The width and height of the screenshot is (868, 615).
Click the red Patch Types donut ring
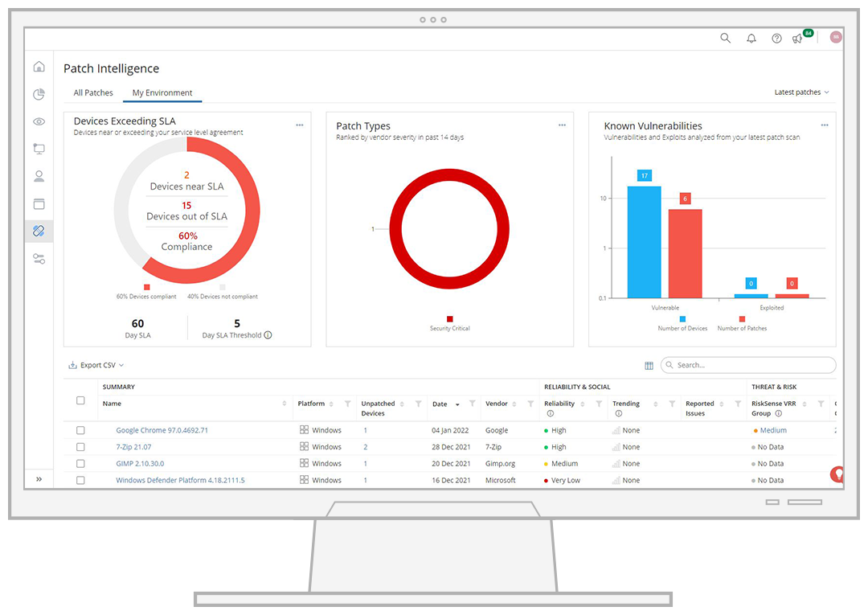(449, 175)
